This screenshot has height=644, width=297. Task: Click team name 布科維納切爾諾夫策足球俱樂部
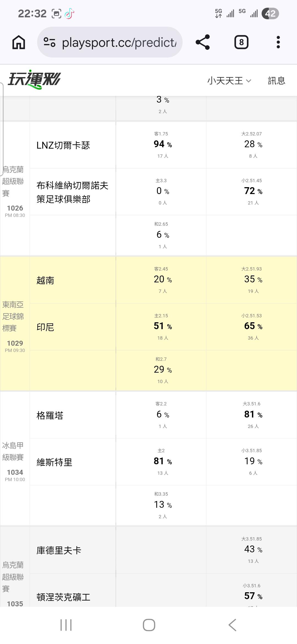point(72,192)
